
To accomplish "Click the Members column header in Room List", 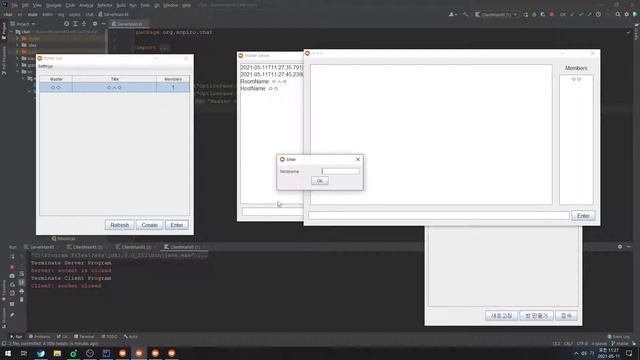I will click(x=173, y=79).
